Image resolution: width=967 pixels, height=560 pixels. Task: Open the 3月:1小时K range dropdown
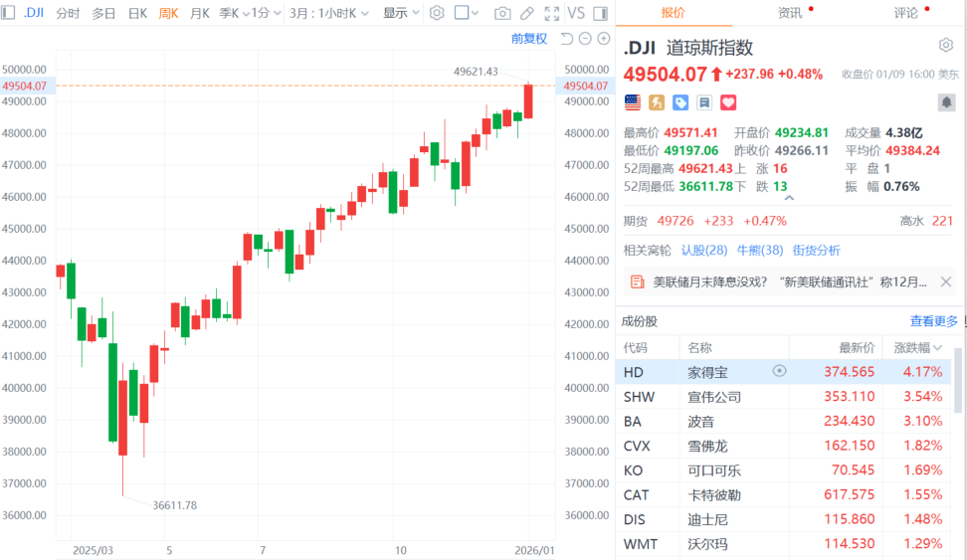click(328, 13)
